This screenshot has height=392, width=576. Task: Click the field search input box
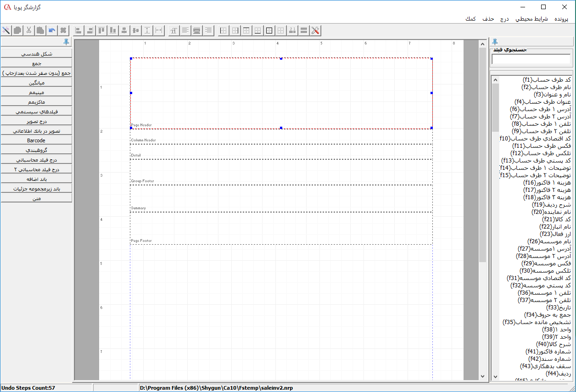(x=531, y=59)
